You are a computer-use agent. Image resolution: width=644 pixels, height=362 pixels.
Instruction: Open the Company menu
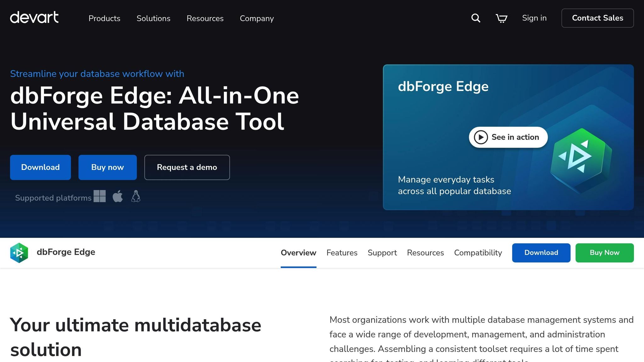pos(257,18)
